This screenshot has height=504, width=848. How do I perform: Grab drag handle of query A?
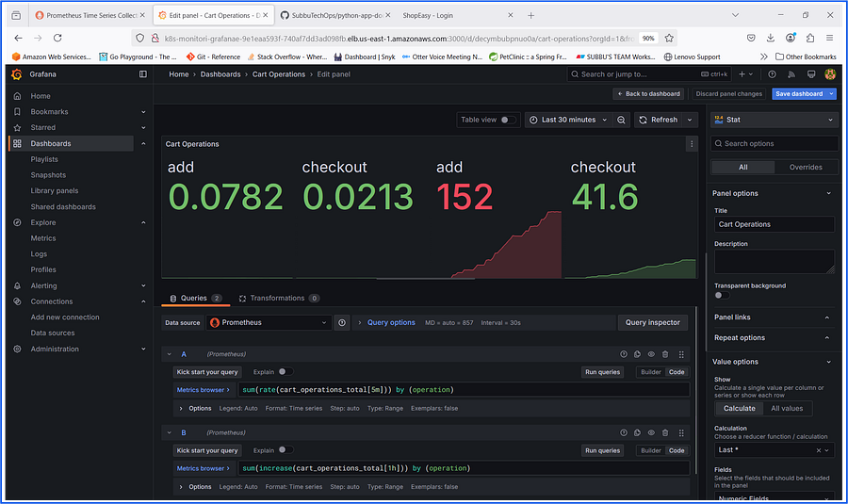(x=681, y=355)
